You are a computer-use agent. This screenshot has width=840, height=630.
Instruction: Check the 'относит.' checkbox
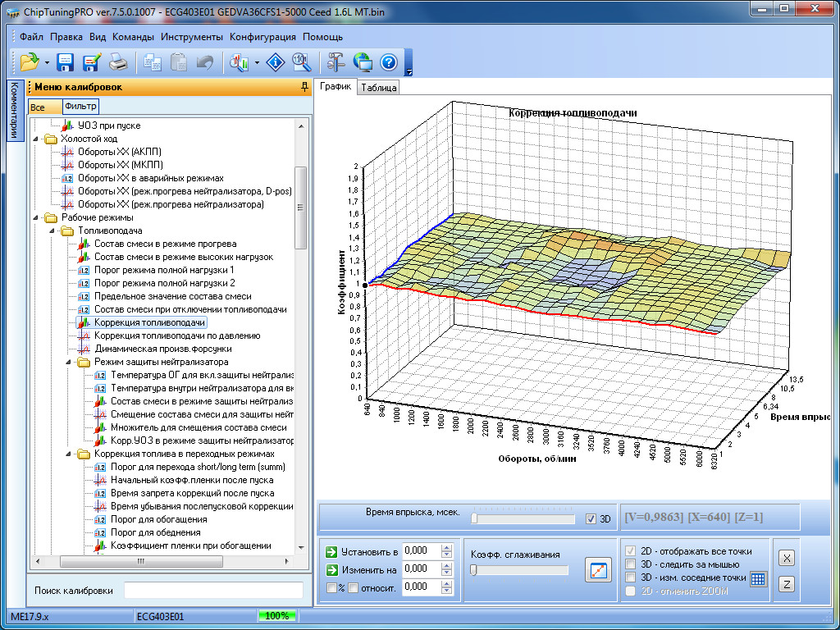[353, 587]
